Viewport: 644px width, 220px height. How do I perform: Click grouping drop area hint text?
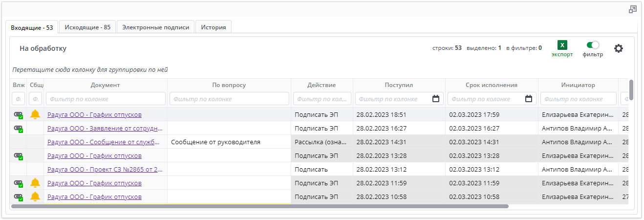pyautogui.click(x=90, y=70)
